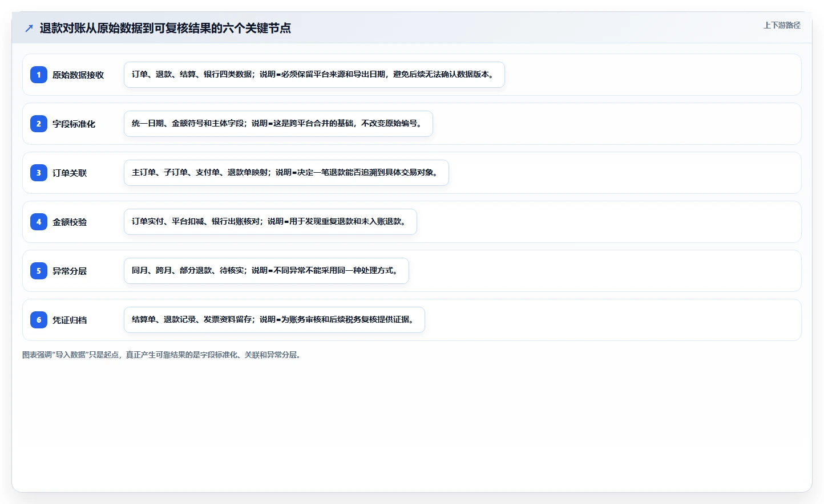Image resolution: width=824 pixels, height=504 pixels.
Task: Click step number 5 badge
Action: 39,271
